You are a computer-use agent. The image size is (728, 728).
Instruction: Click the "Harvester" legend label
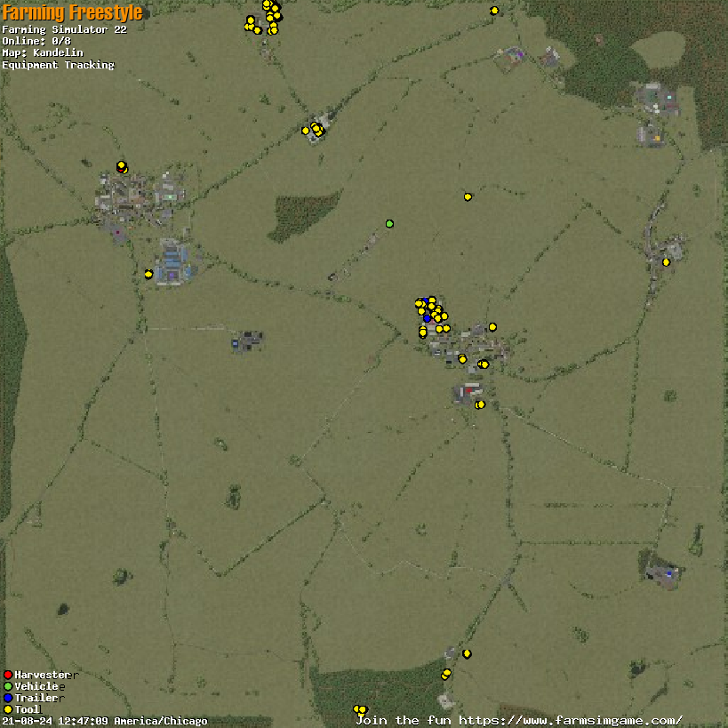pos(42,675)
